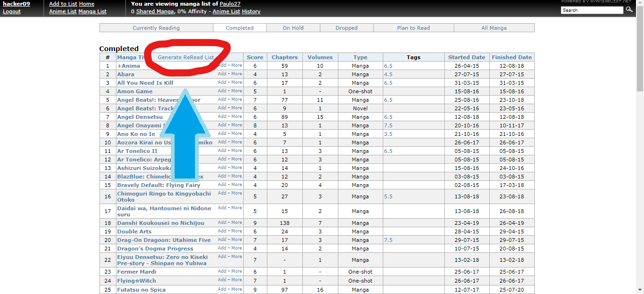The width and height of the screenshot is (644, 294).
Task: Open own Anime List link in header
Action: click(x=63, y=11)
